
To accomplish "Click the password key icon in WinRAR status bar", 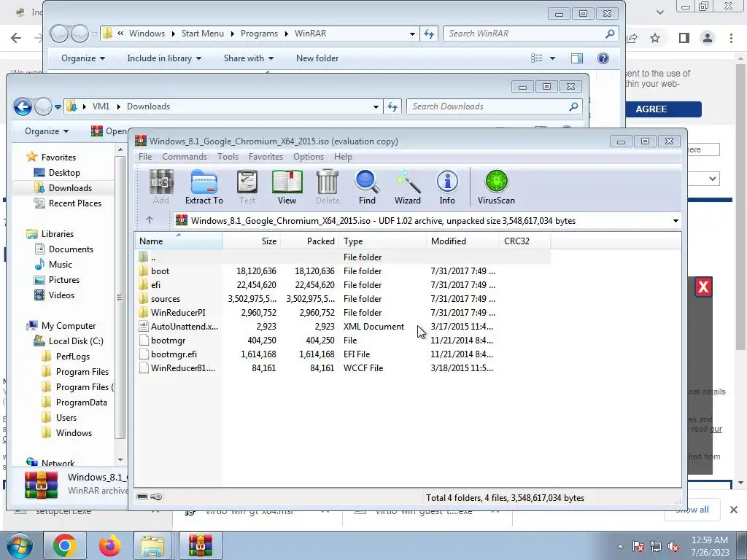I will pos(156,497).
